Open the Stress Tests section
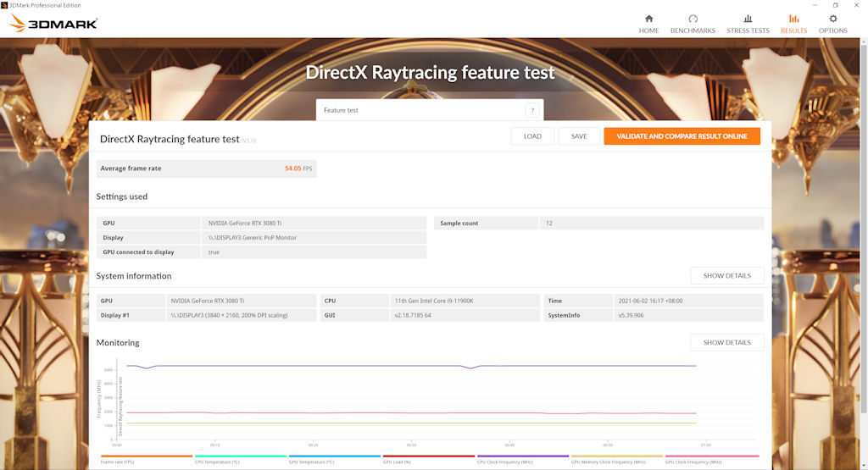 748,25
